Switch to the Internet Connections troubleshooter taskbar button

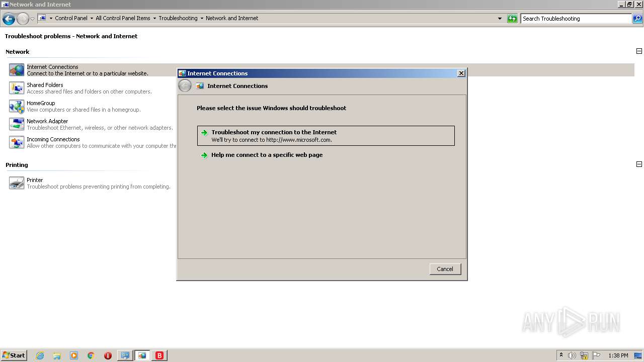point(142,355)
